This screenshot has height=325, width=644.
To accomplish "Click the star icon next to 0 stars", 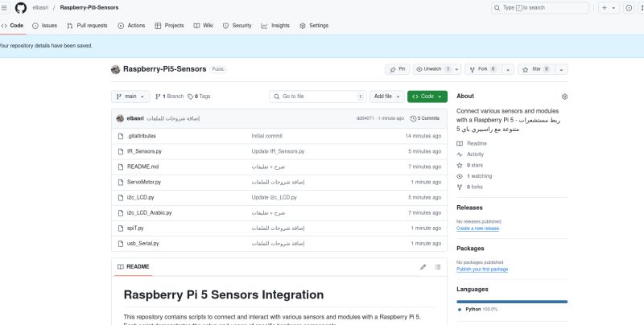I will point(460,166).
